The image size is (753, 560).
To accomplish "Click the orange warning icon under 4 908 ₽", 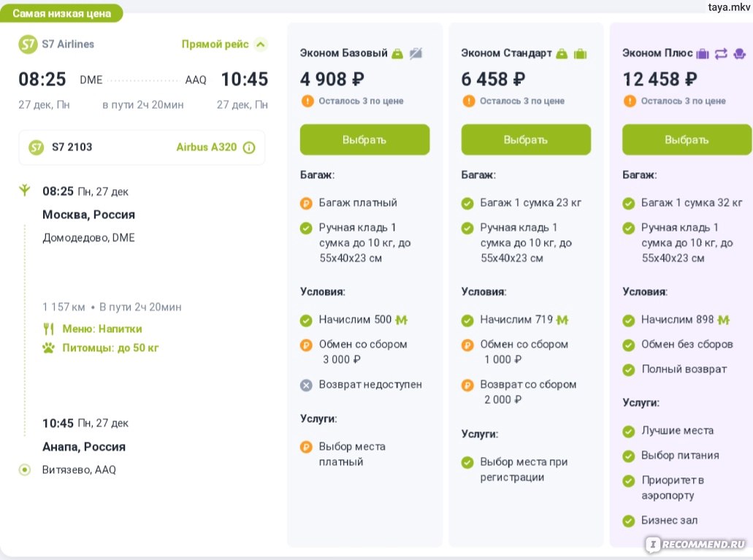I will pos(307,101).
